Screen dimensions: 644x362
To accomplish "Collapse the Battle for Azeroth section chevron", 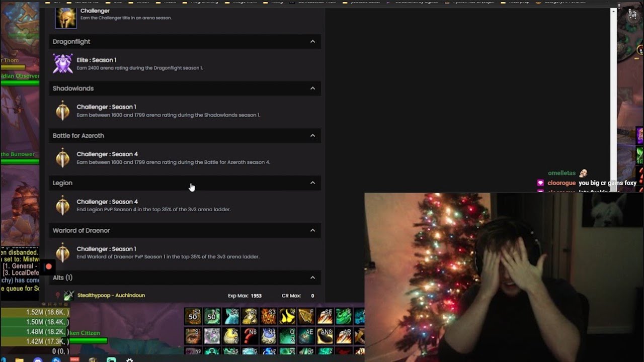I will [x=312, y=135].
